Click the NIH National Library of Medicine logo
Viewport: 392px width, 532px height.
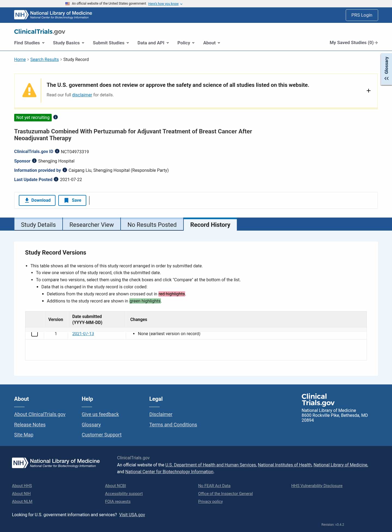point(53,15)
